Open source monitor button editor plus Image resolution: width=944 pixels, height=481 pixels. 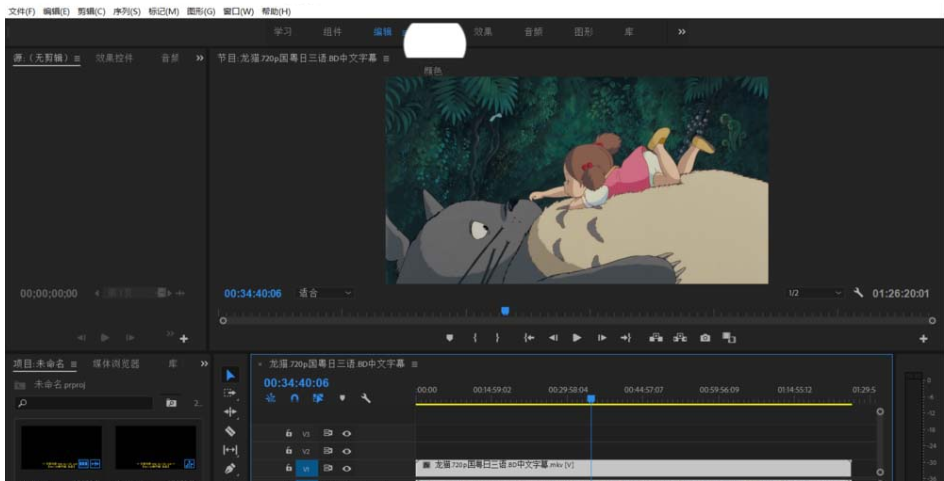pos(184,339)
